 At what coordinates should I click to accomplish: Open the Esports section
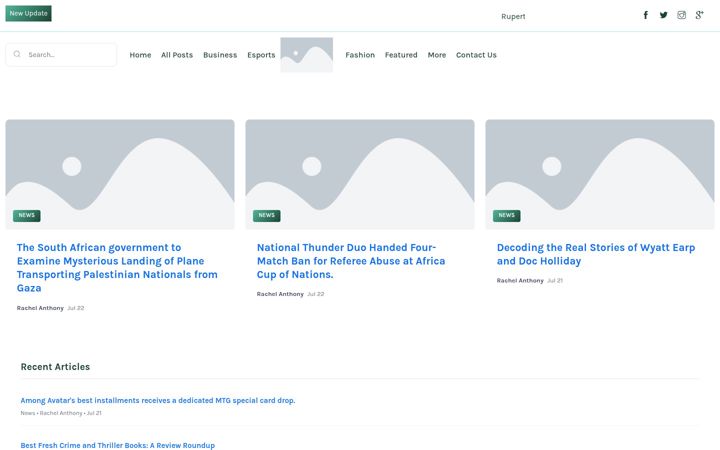click(261, 55)
